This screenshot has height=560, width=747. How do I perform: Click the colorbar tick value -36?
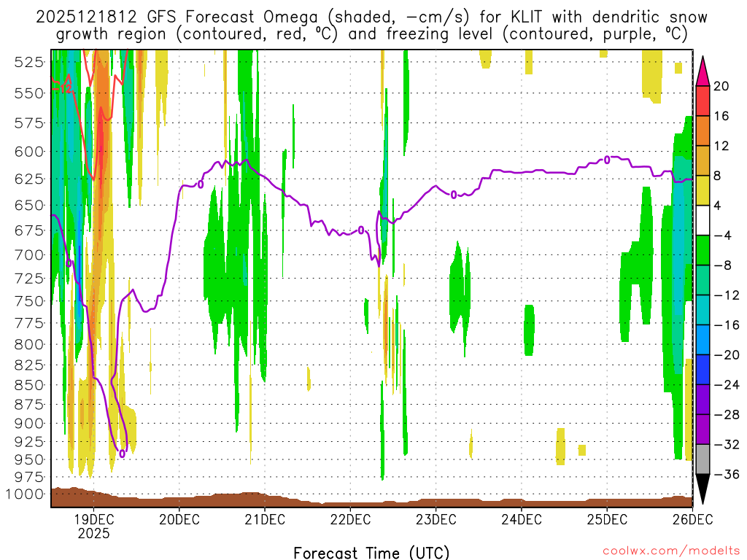click(x=727, y=474)
